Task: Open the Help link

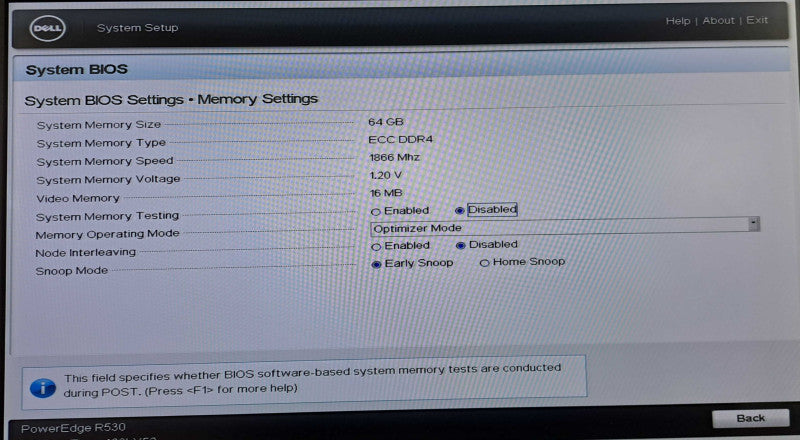Action: coord(678,21)
